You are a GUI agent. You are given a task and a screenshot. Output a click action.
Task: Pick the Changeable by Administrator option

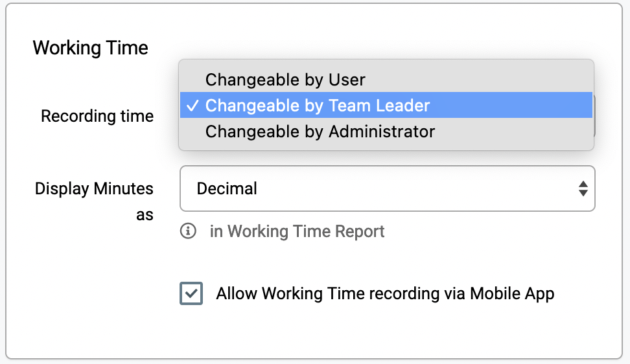pos(386,131)
